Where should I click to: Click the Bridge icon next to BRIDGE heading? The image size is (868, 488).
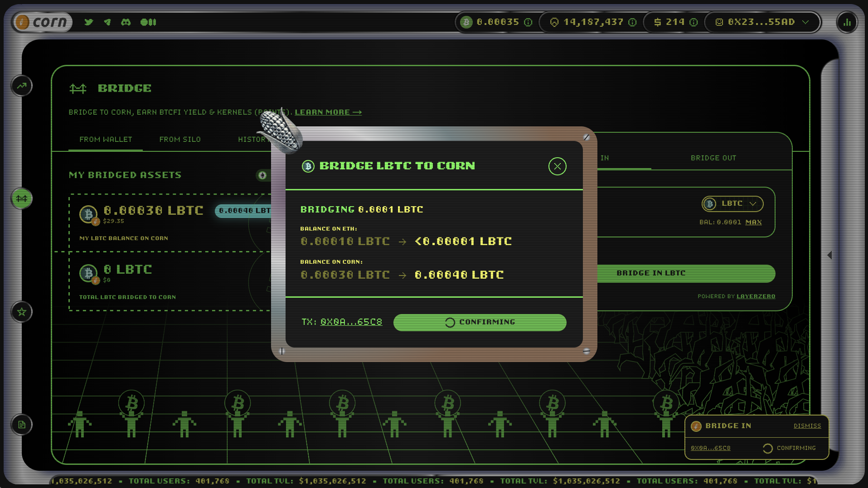pos(78,88)
